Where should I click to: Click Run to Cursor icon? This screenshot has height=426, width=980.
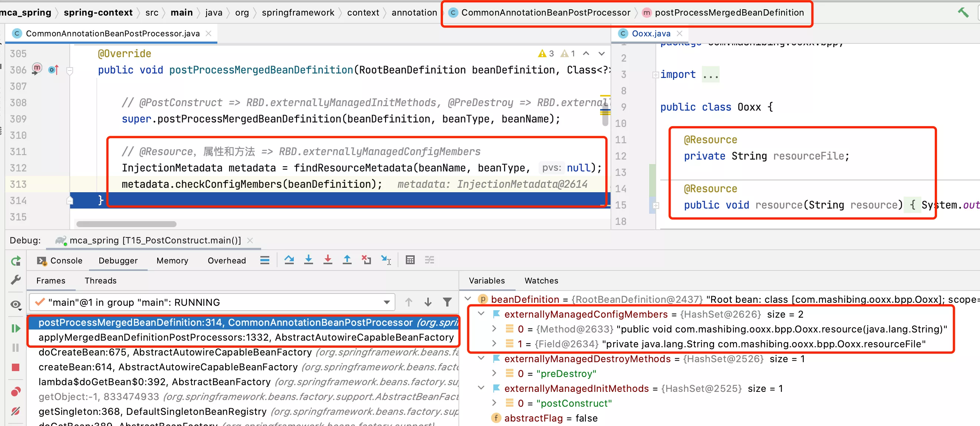386,260
